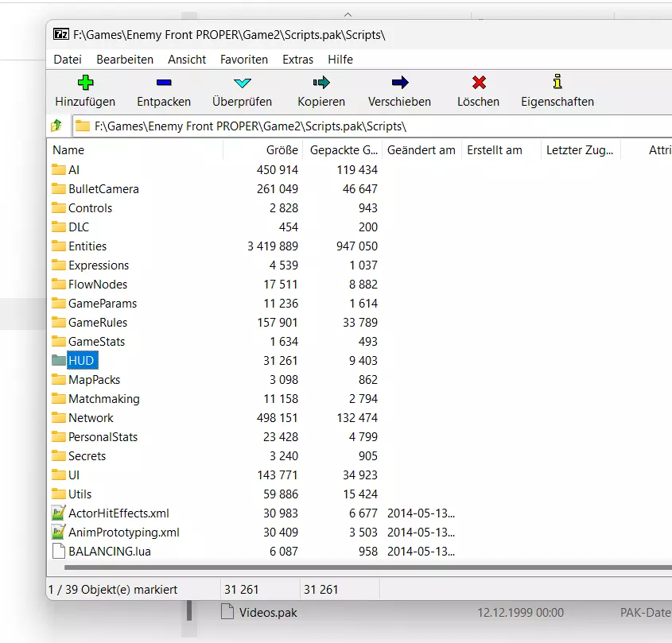The image size is (672, 643).
Task: Select the Matchmaking folder name
Action: tap(104, 399)
